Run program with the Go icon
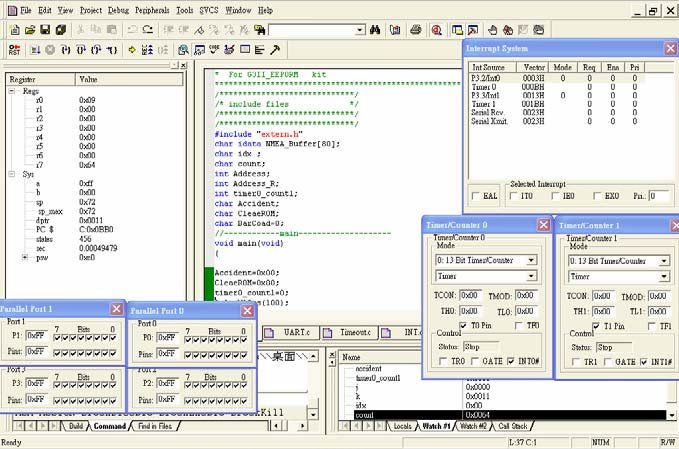679x449 pixels. pos(35,50)
